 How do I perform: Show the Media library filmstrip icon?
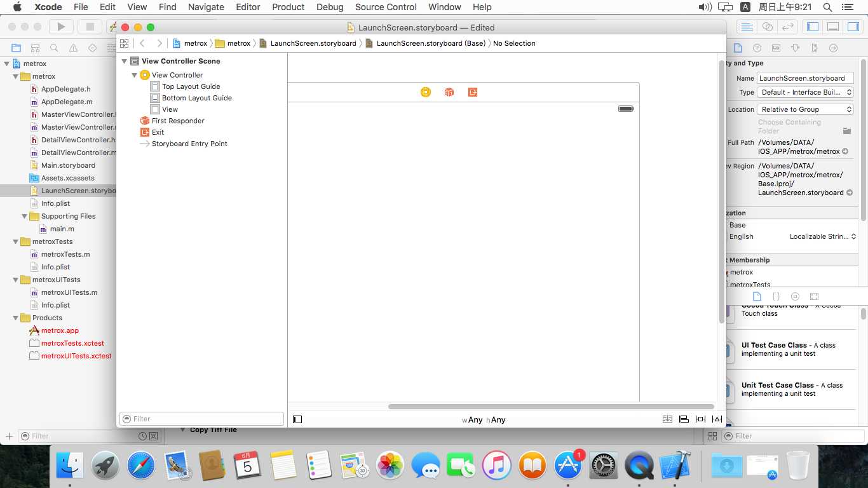pyautogui.click(x=814, y=296)
